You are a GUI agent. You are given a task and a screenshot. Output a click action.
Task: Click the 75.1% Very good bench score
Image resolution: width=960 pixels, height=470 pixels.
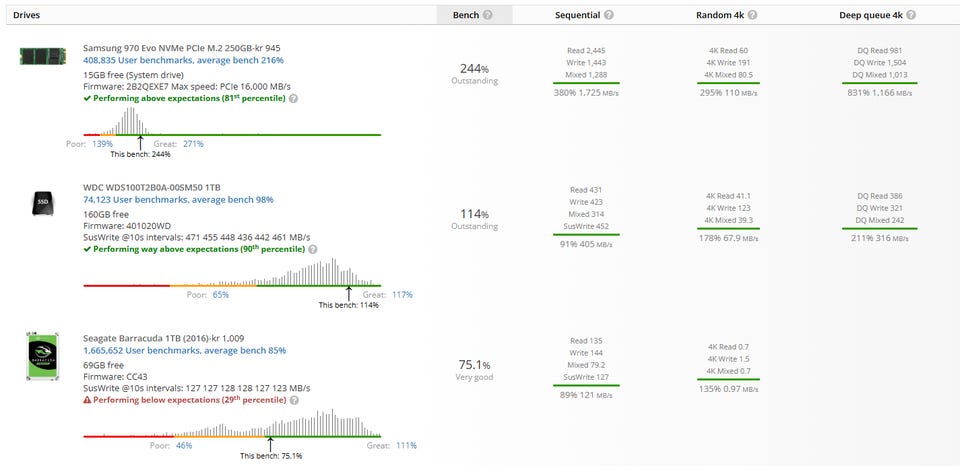[474, 370]
